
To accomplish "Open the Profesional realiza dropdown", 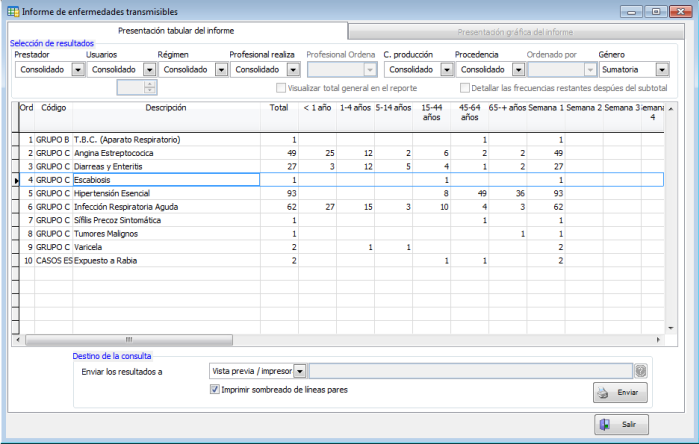I will 293,70.
